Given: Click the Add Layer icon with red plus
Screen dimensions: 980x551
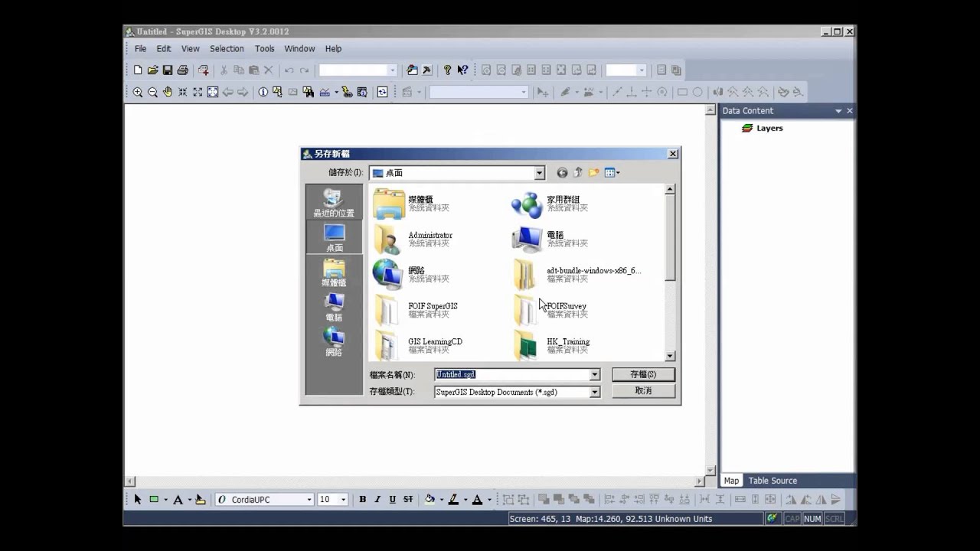Looking at the screenshot, I should 203,70.
